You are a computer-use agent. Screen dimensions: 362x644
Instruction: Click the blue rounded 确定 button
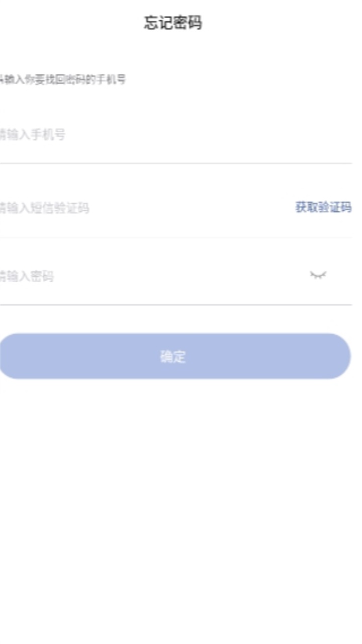(x=174, y=356)
